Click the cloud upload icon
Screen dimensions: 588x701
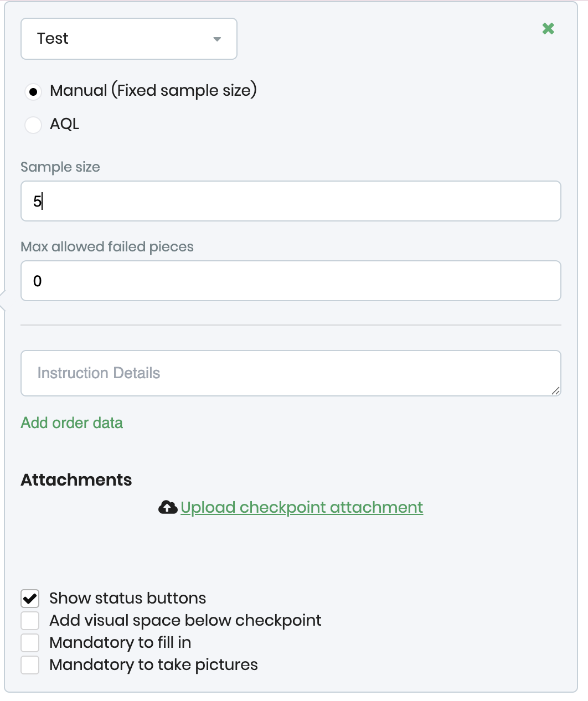168,507
